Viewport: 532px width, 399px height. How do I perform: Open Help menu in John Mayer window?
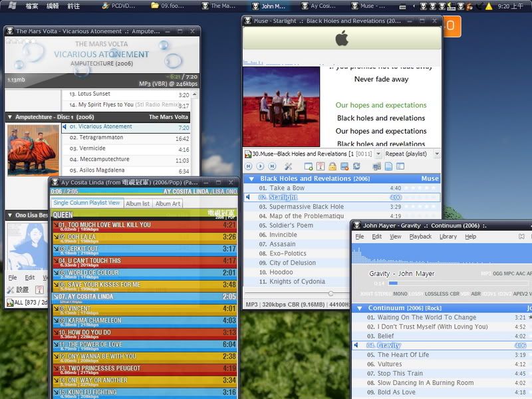point(471,237)
